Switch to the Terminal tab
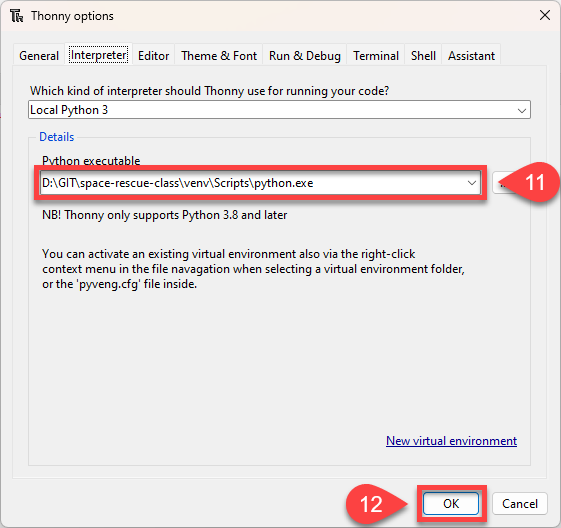561x528 pixels. tap(376, 56)
